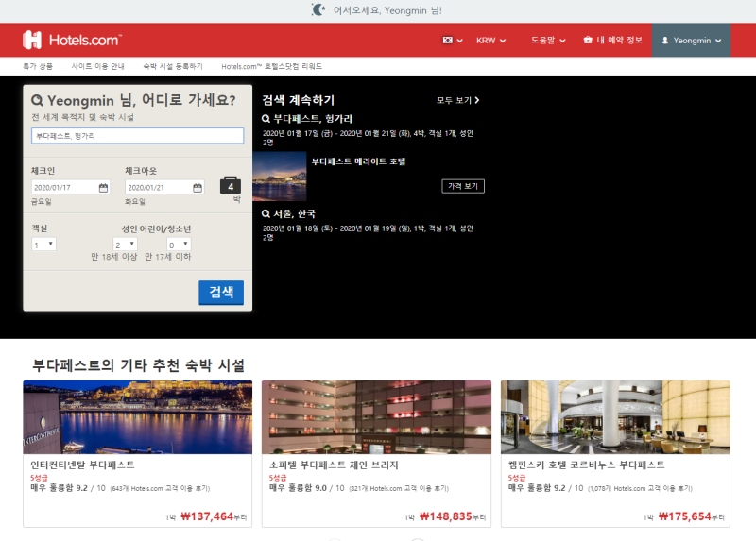Image resolution: width=756 pixels, height=541 pixels.
Task: Click the 821개 guest reviews text
Action: [399, 488]
